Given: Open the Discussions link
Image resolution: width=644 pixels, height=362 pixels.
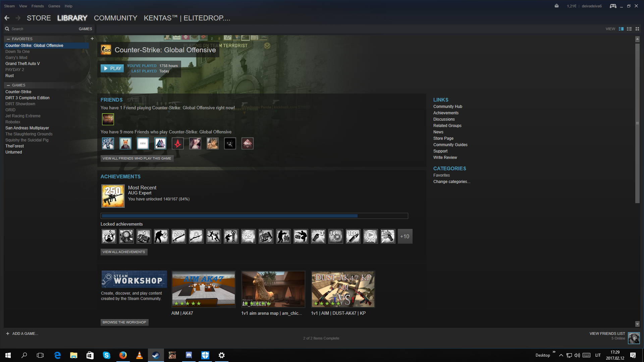Looking at the screenshot, I should click(444, 119).
